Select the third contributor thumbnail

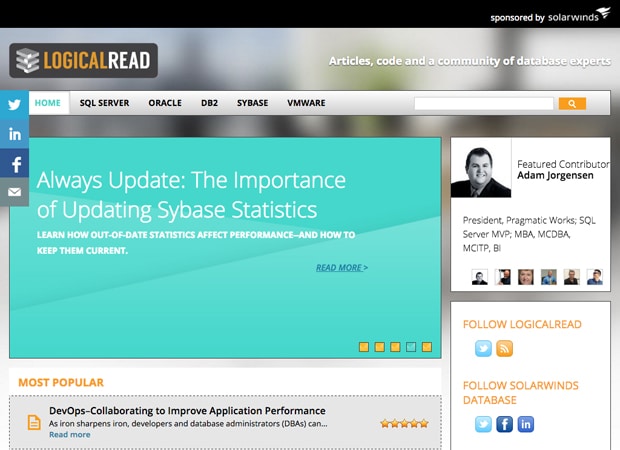point(526,277)
